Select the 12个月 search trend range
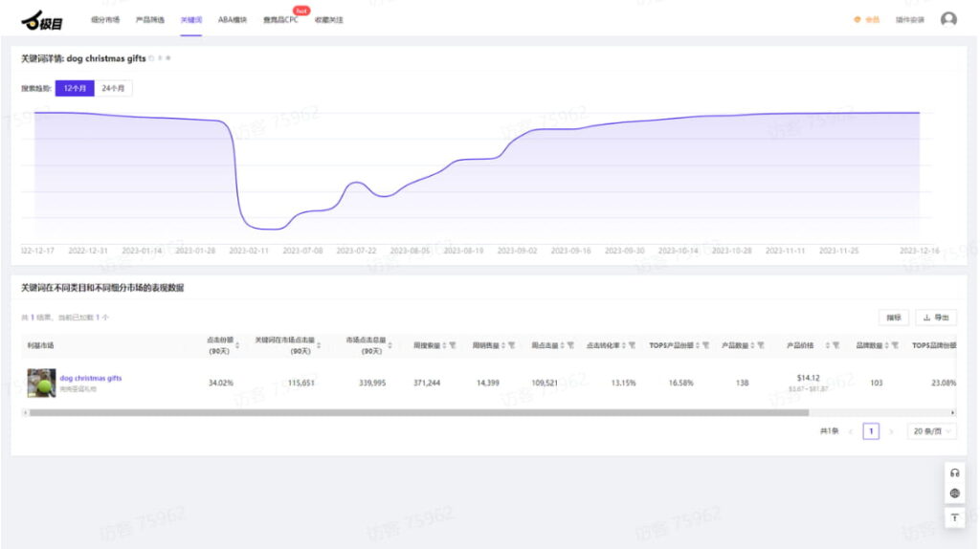980x549 pixels. point(75,88)
